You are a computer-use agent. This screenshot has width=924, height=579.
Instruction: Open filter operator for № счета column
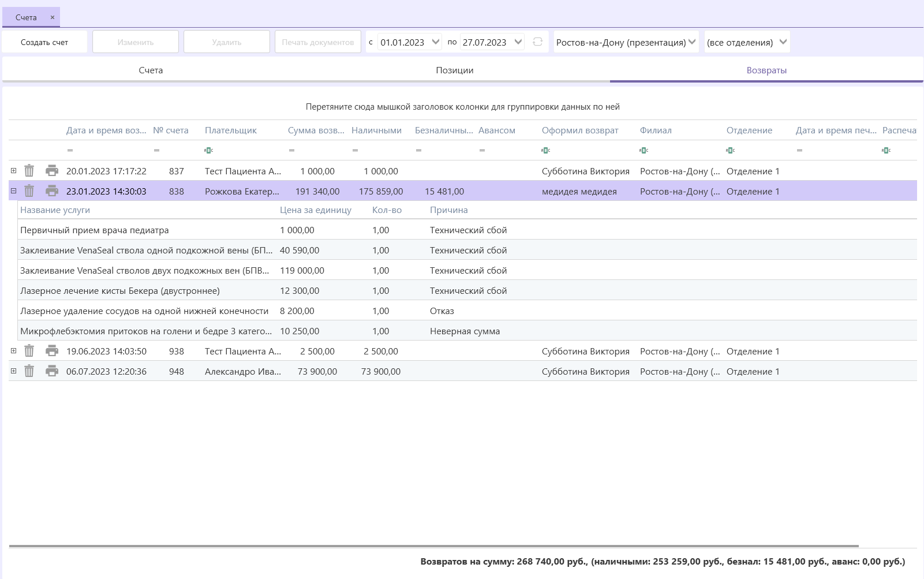tap(156, 150)
